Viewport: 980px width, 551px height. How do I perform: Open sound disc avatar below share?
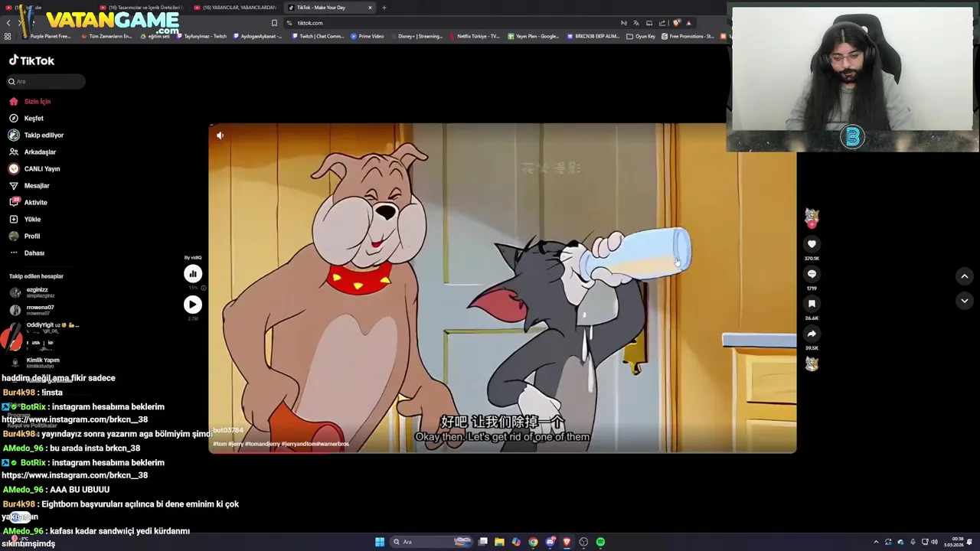pos(812,364)
